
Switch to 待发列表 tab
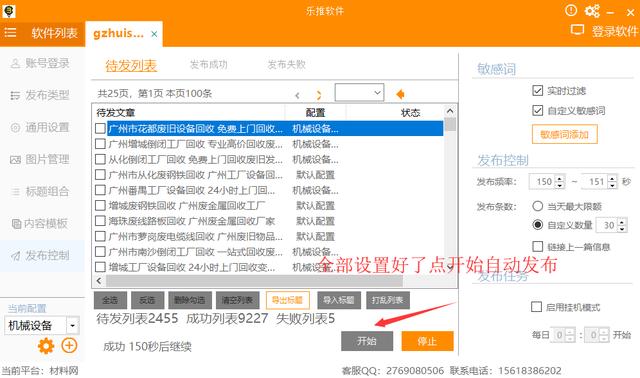coord(131,65)
